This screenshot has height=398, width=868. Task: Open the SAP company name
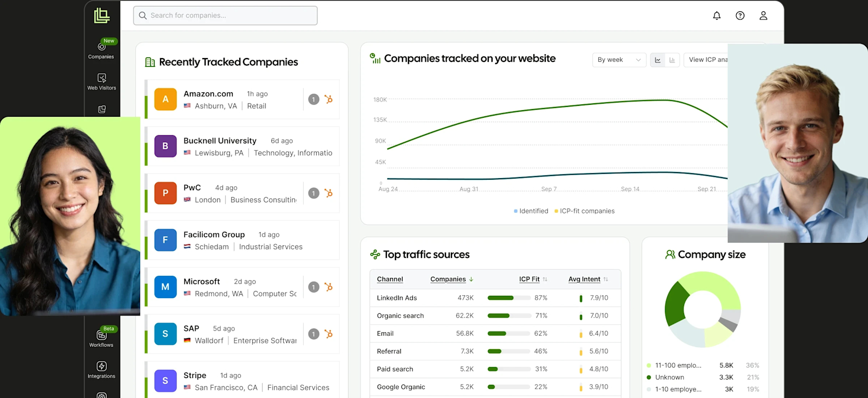192,328
